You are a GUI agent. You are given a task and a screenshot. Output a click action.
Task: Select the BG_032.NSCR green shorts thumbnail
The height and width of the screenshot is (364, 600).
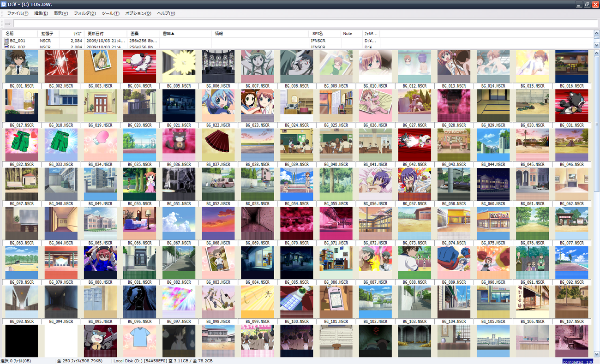pyautogui.click(x=22, y=145)
